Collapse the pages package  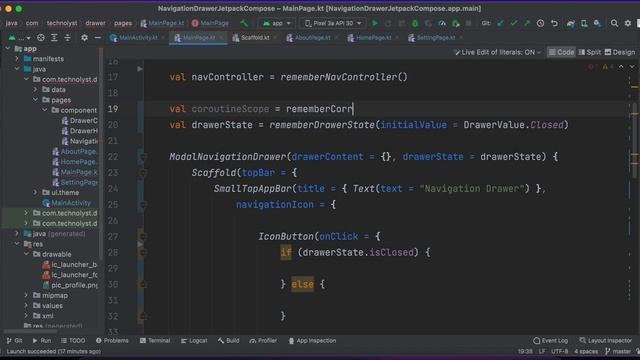click(36, 100)
